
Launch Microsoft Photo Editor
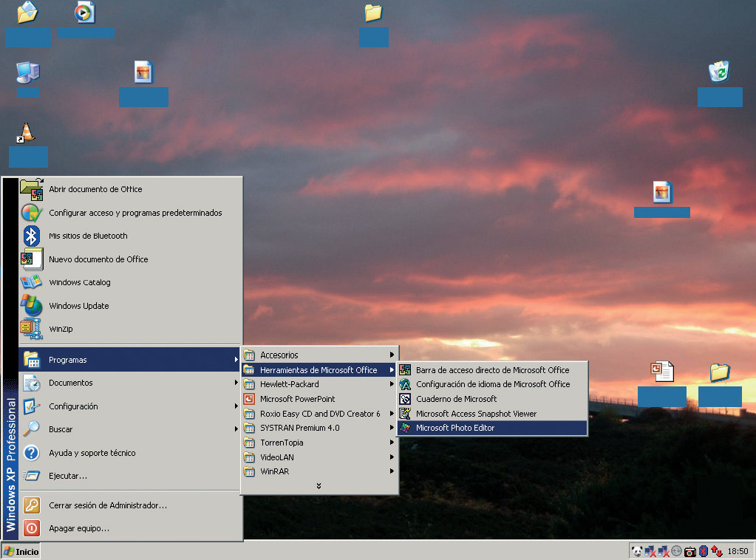[454, 428]
